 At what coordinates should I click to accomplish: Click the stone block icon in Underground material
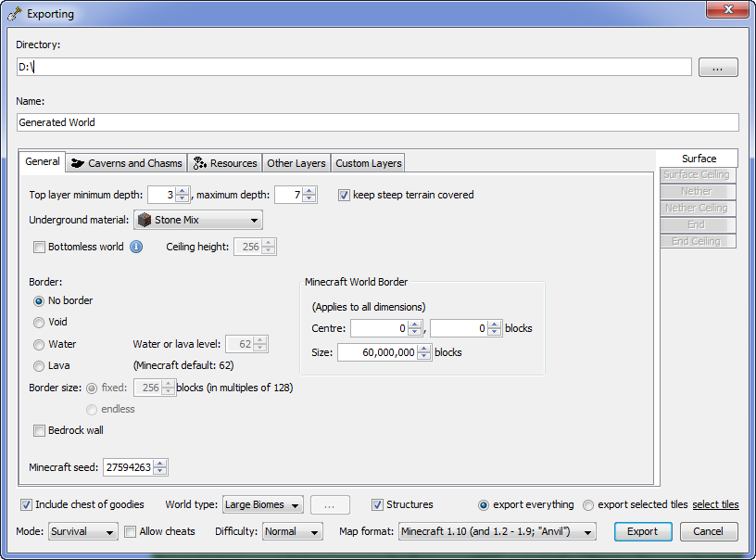[145, 220]
